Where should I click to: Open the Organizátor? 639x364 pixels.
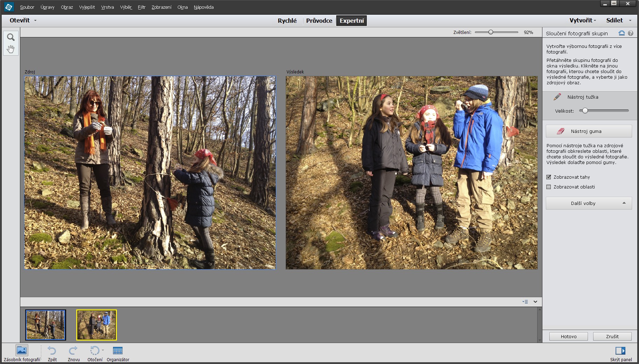click(x=118, y=350)
